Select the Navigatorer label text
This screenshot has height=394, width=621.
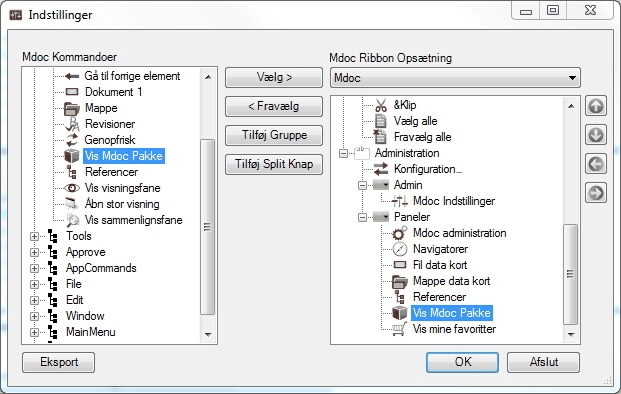(440, 249)
